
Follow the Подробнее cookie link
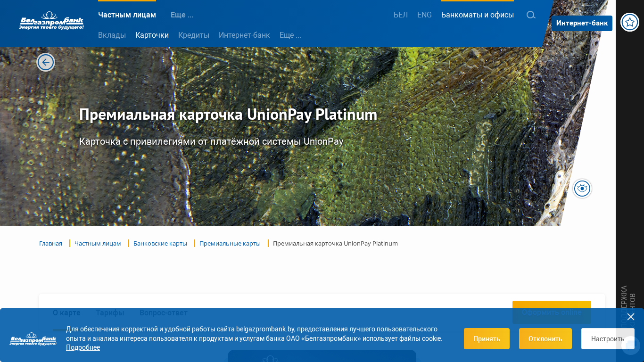(83, 347)
